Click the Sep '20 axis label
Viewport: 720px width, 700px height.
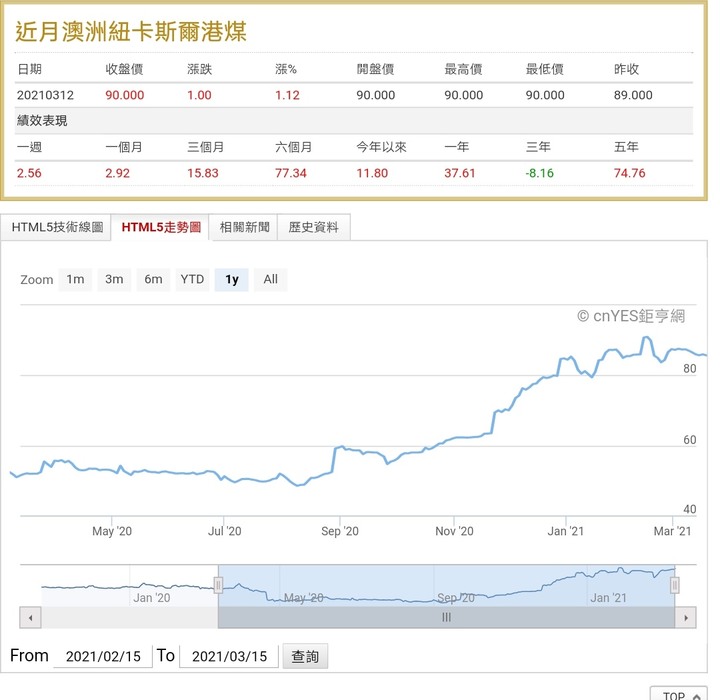[340, 531]
